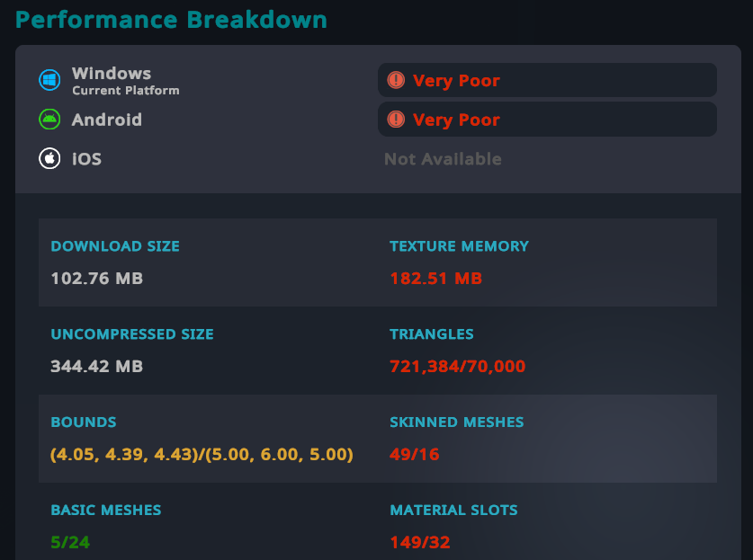Click the Uncompressed Size 344.42 MB value
The width and height of the screenshot is (753, 560).
96,367
